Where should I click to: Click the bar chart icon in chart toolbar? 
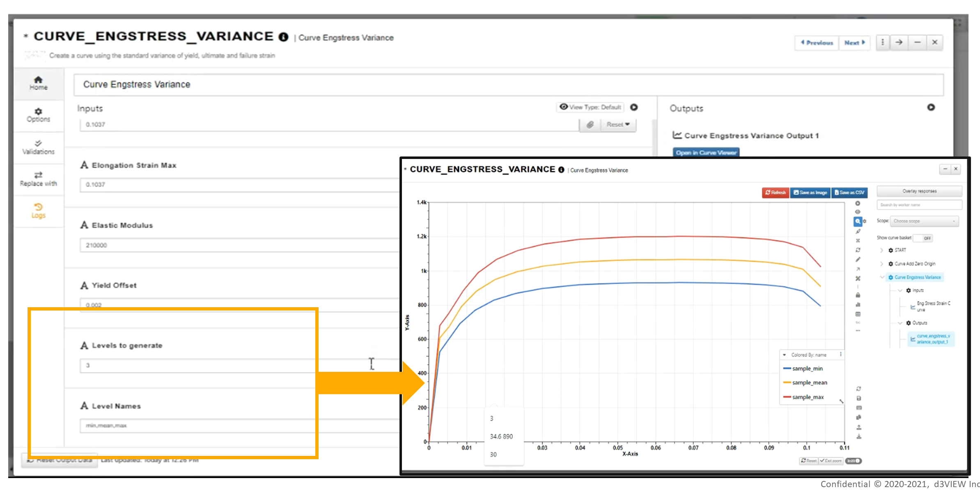(x=858, y=304)
